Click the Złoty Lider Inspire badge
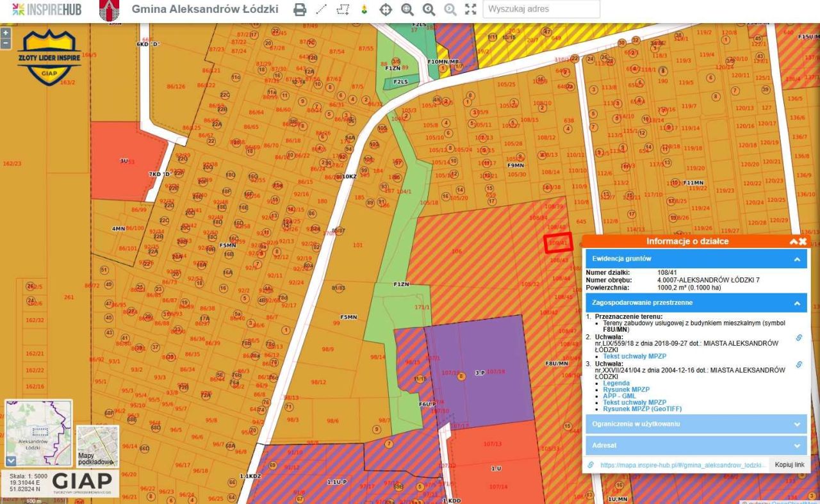 pos(49,59)
